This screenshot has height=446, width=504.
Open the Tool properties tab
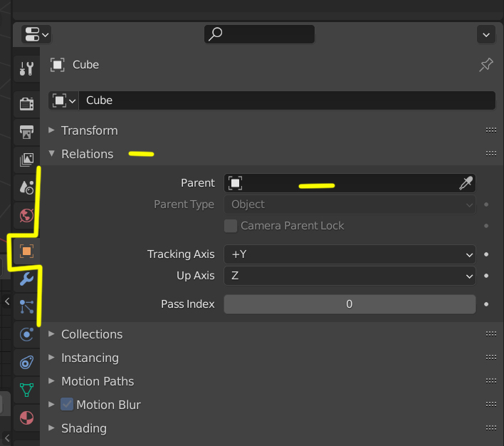click(x=26, y=69)
